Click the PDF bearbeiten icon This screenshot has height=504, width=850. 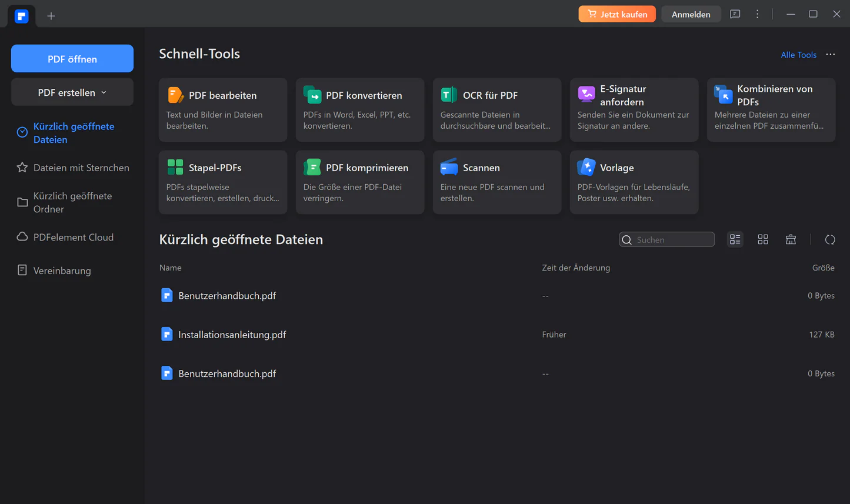point(175,95)
